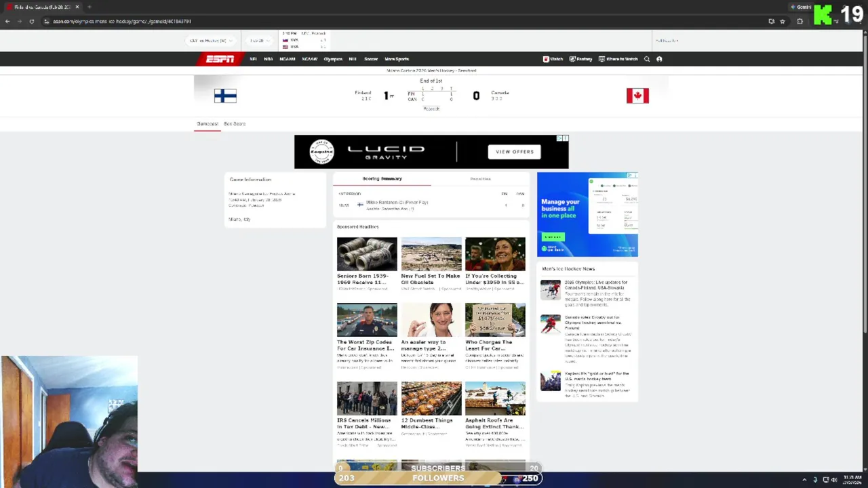Open Asphalt Roofs Are Going Extinct headline

495,424
